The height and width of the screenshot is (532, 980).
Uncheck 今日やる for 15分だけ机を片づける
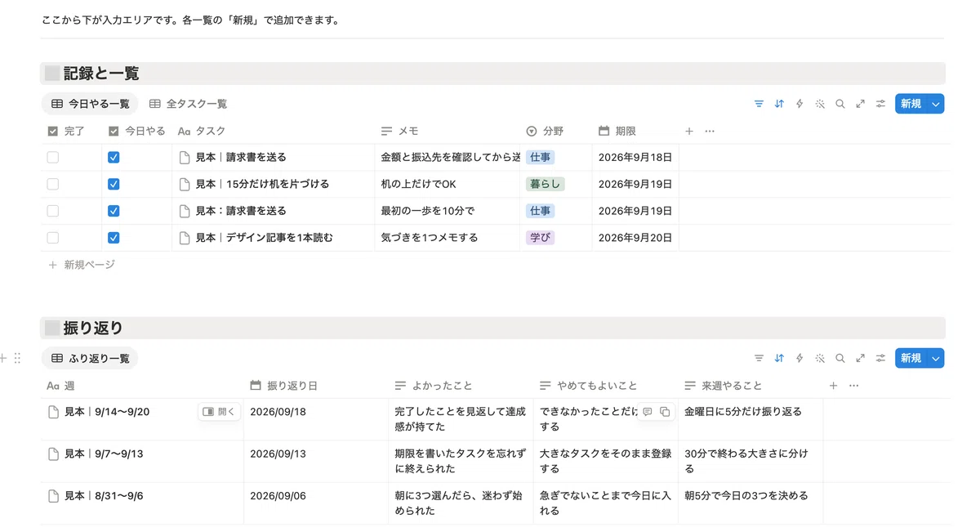[x=114, y=185]
